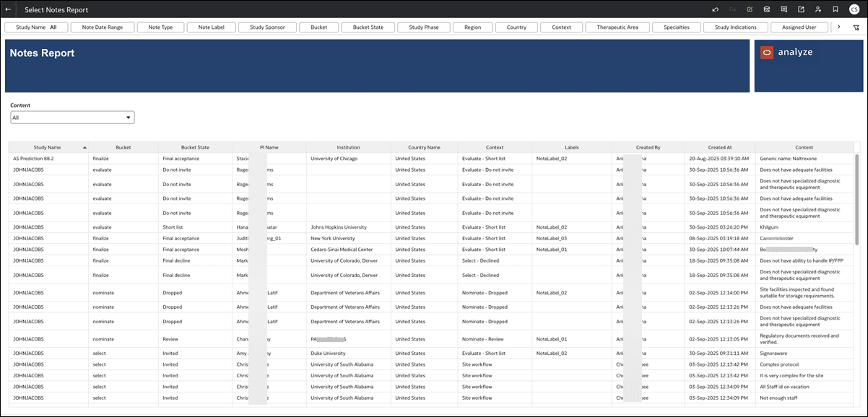Viewport: 868px width, 417px height.
Task: Click the Short list bucket state cell
Action: pyautogui.click(x=195, y=227)
